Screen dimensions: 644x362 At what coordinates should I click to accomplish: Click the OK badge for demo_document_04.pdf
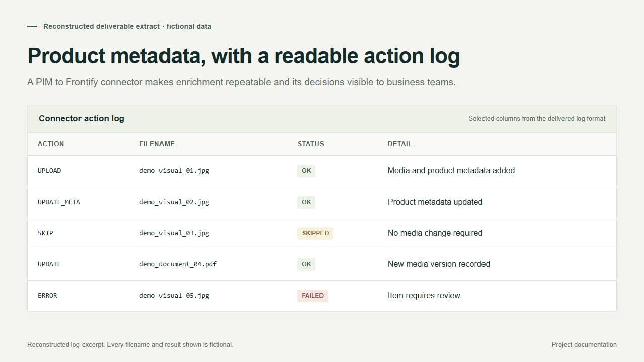click(306, 264)
